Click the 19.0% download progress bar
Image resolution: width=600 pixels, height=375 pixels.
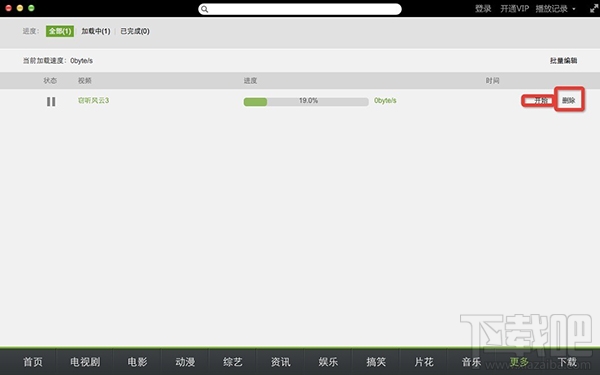[306, 101]
